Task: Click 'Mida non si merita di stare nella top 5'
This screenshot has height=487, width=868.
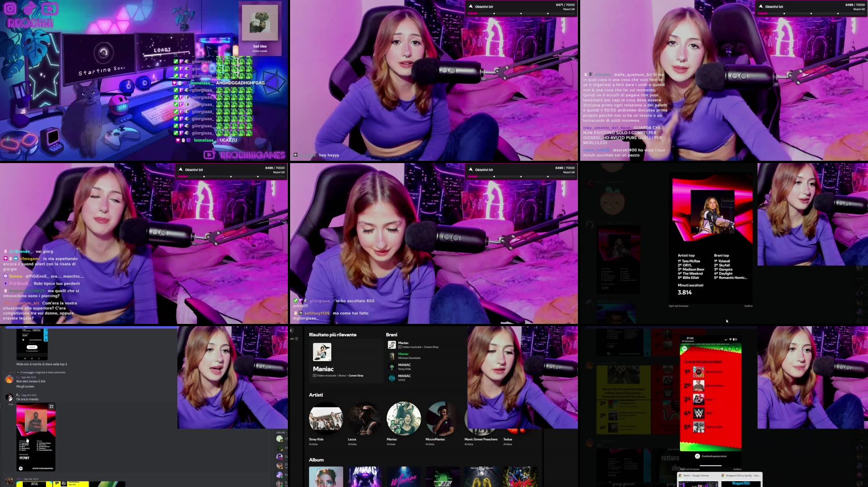Action: click(x=42, y=364)
